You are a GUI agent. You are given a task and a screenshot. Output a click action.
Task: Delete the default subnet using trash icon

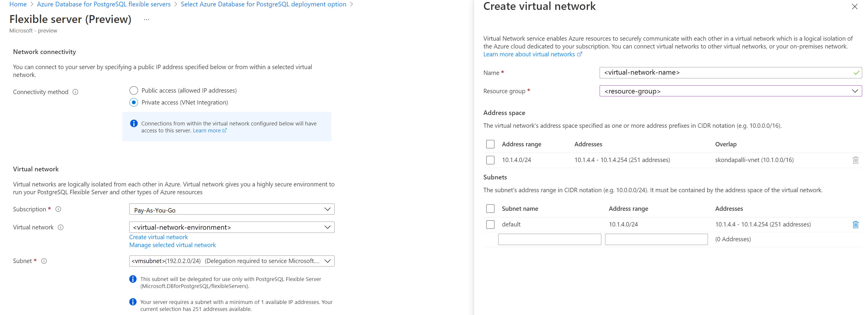(855, 224)
